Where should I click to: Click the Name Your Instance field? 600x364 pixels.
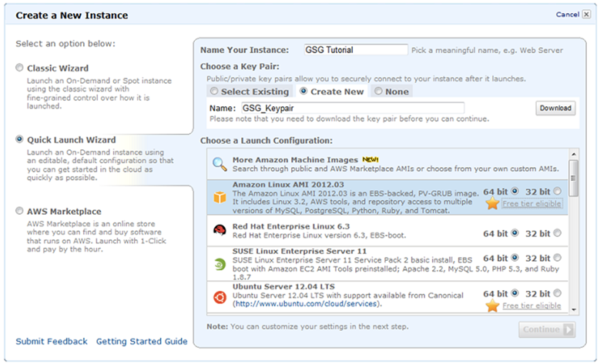tap(356, 50)
